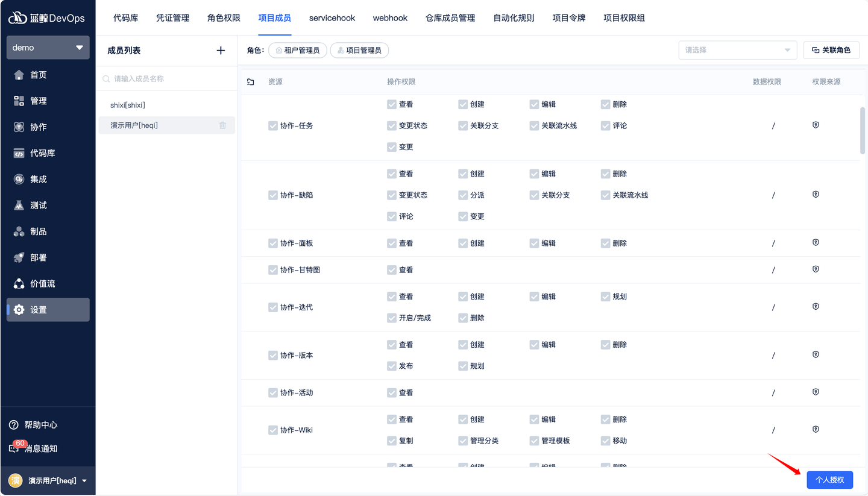The image size is (868, 496).
Task: Uncheck the 协作-迭代 resource checkbox
Action: (x=273, y=307)
